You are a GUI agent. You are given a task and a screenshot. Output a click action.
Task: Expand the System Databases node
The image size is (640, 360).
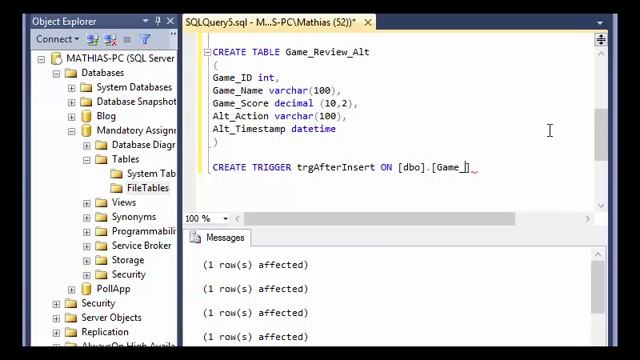tap(71, 88)
